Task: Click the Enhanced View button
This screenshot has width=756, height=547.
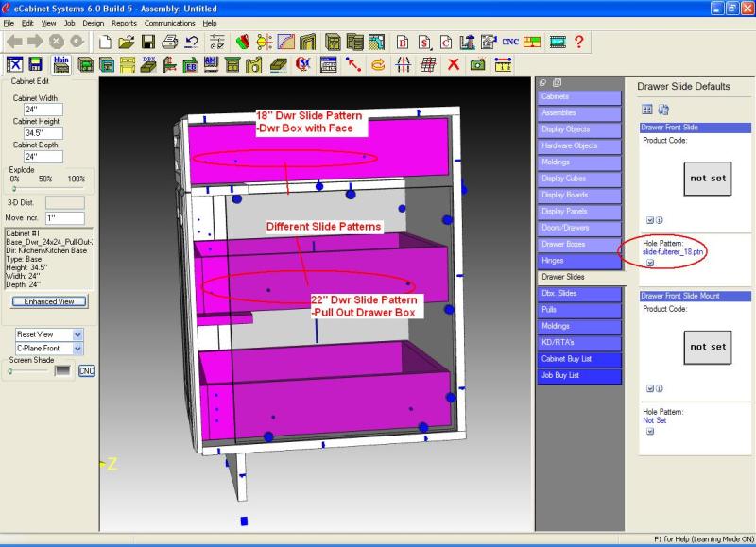Action: point(49,301)
